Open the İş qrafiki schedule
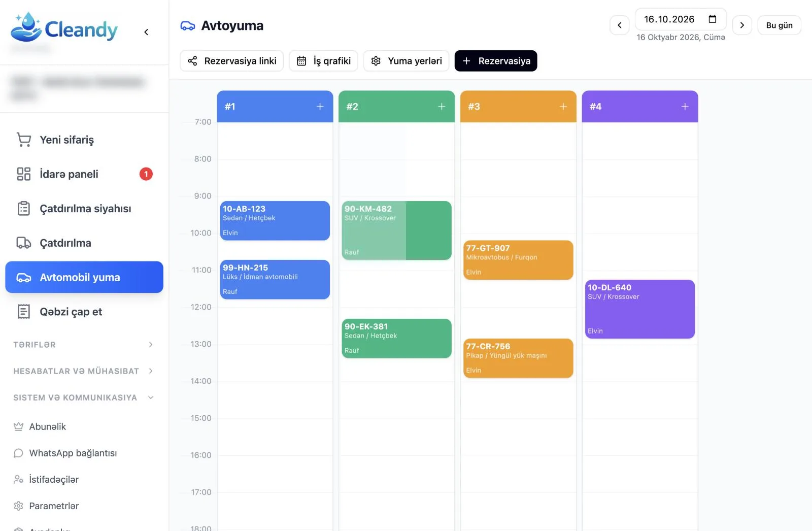 pyautogui.click(x=324, y=61)
